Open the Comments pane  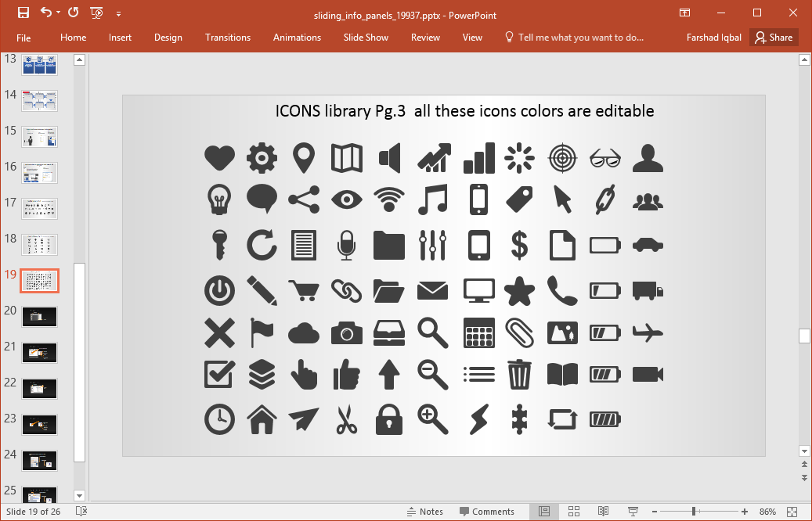(x=488, y=511)
